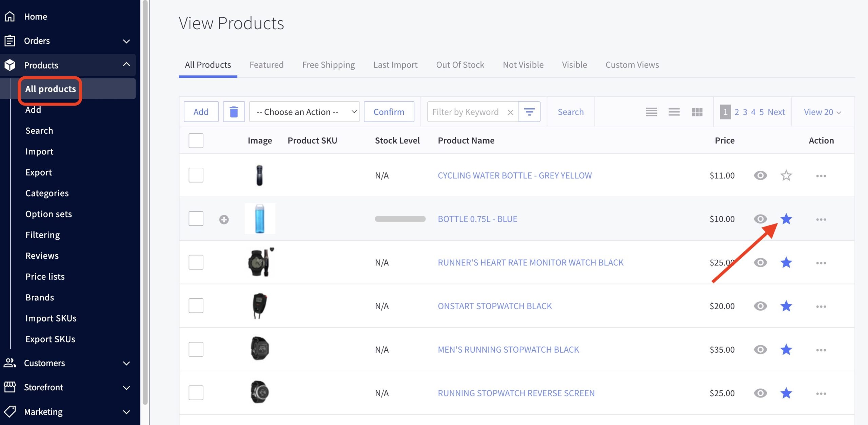868x425 pixels.
Task: Toggle visibility eye for Runner's Heart Rate Monitor
Action: [x=760, y=262]
